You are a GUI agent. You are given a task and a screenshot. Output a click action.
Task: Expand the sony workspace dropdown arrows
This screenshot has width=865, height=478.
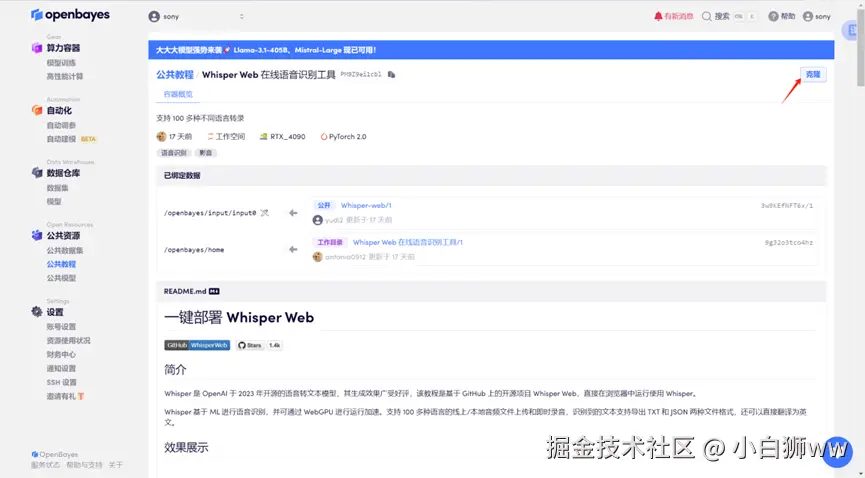(242, 17)
